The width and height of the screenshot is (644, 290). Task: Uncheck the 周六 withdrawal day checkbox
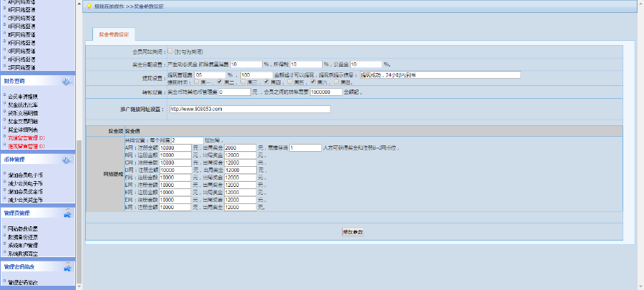[x=313, y=82]
